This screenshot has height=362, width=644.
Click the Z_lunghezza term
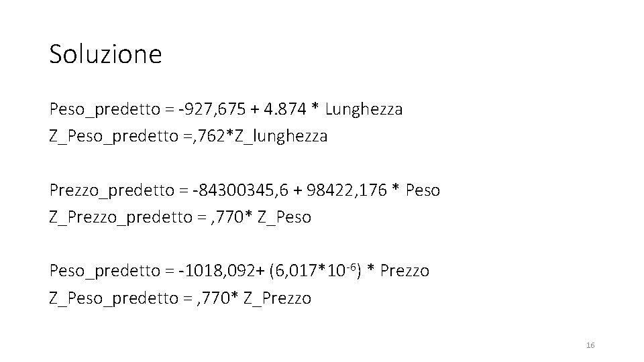pos(281,137)
